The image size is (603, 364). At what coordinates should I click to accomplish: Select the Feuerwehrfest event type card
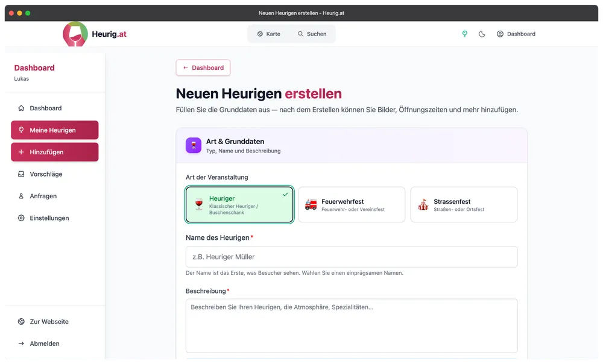pyautogui.click(x=352, y=204)
